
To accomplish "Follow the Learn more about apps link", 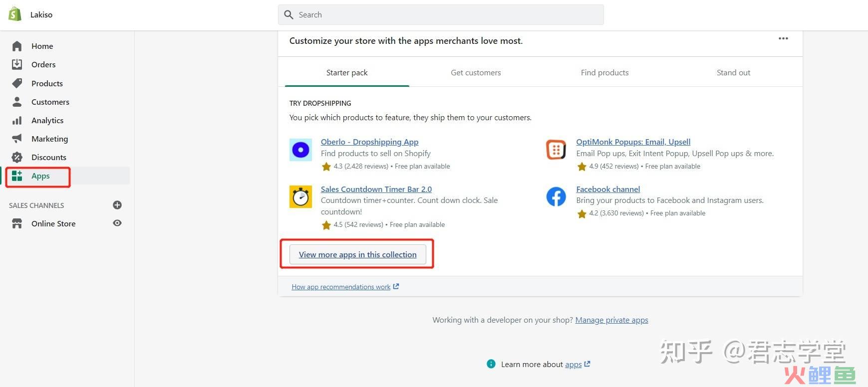I will coord(577,365).
